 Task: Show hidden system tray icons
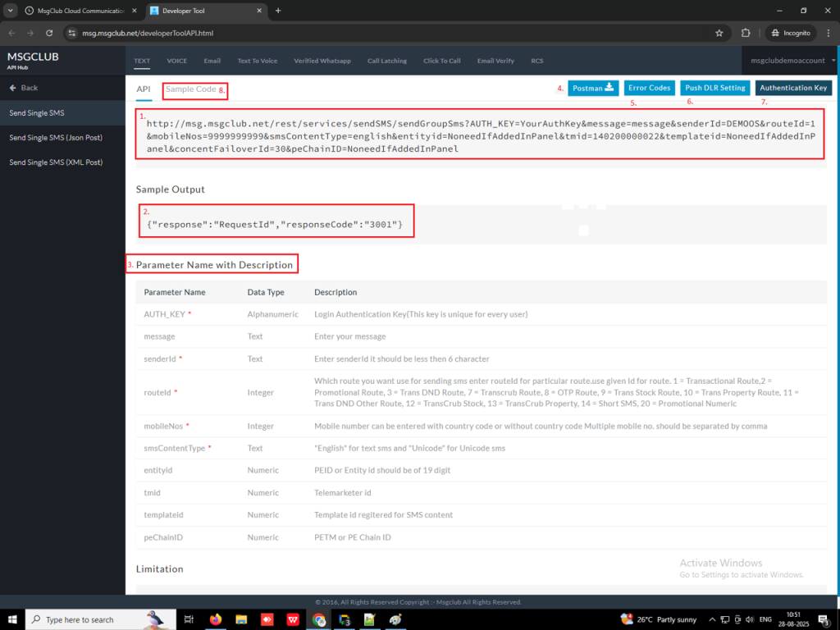tap(712, 620)
